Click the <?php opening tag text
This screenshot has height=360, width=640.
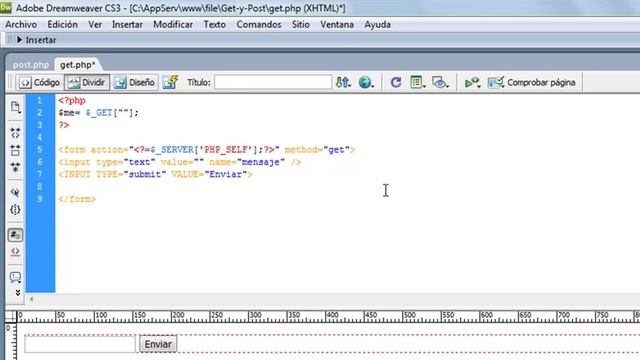[72, 100]
